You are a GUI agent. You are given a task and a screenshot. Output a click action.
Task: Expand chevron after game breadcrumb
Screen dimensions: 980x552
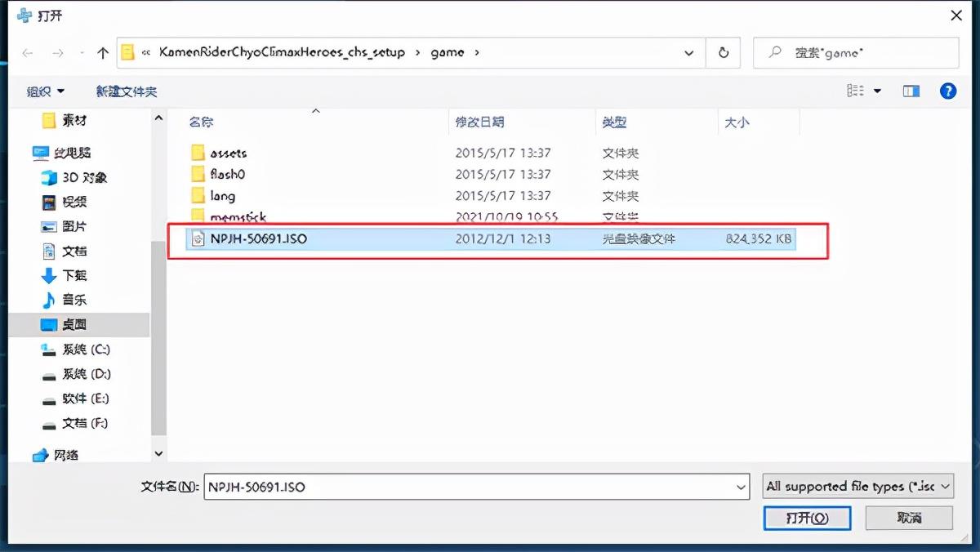pyautogui.click(x=477, y=52)
